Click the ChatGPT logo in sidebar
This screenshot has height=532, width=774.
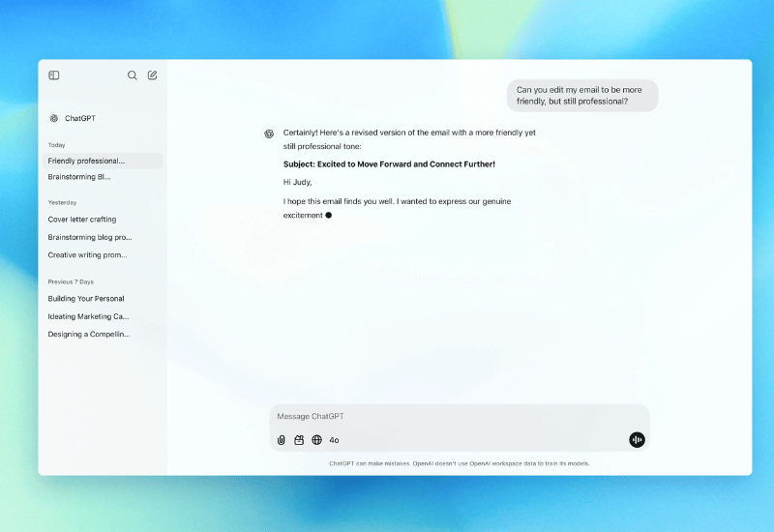(54, 118)
